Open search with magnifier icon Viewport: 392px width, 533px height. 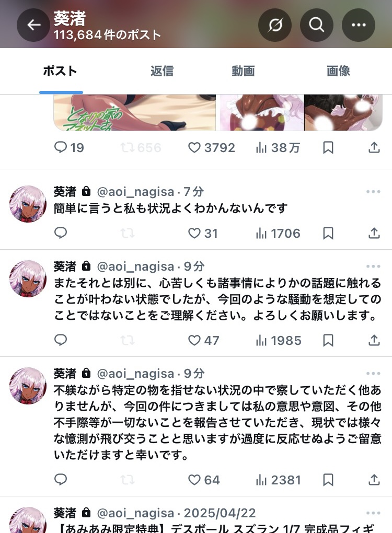coord(317,25)
